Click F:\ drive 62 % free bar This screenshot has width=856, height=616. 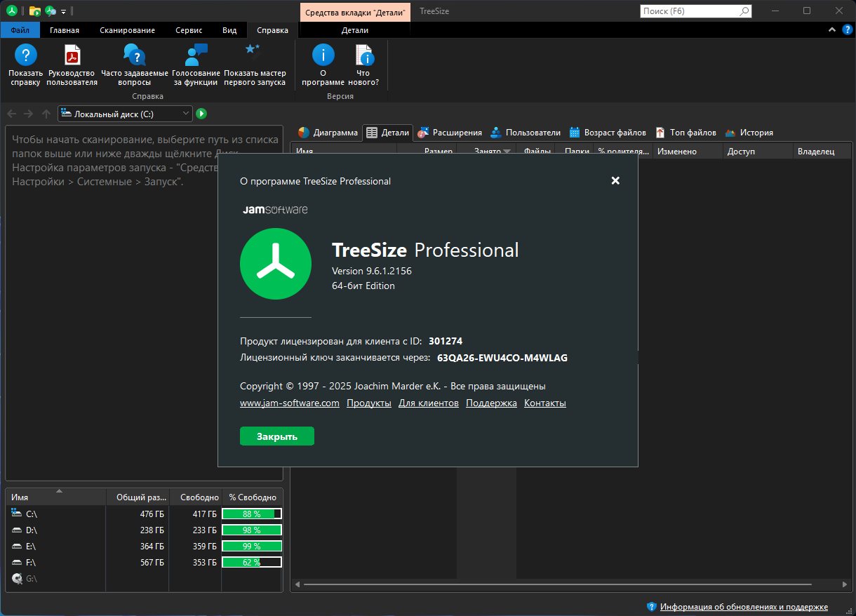pyautogui.click(x=251, y=562)
